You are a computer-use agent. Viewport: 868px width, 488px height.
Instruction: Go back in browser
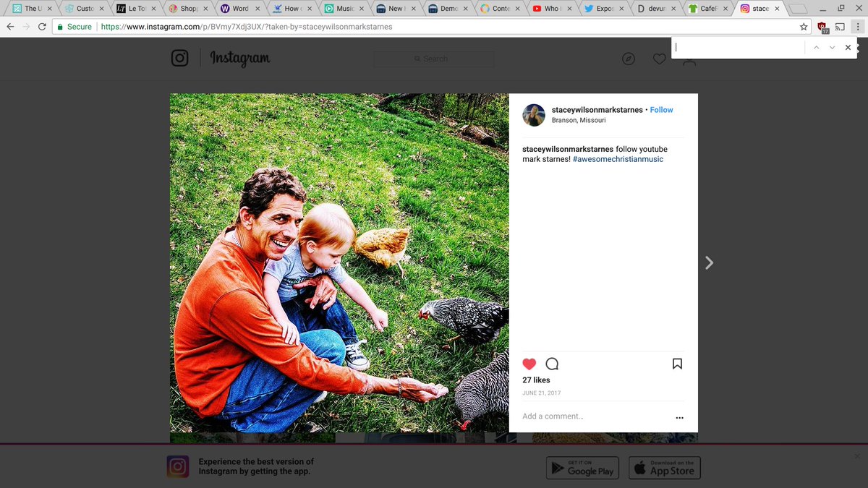point(10,27)
